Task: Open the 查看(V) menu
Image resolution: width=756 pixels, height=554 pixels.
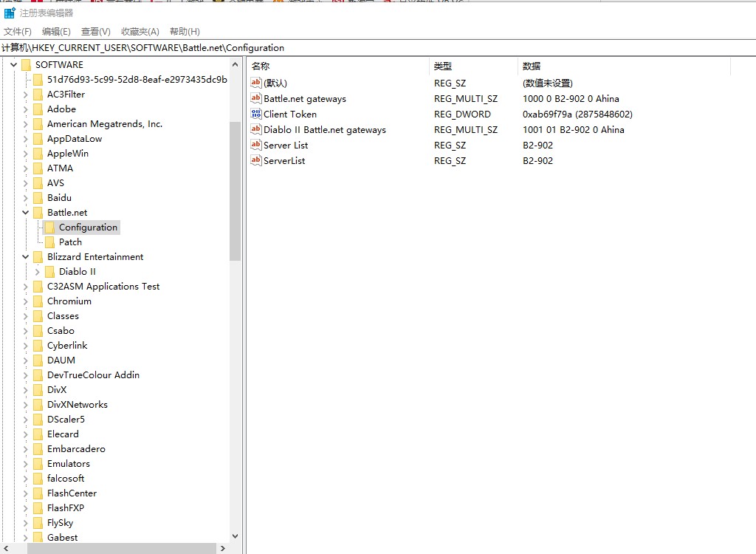Action: pyautogui.click(x=96, y=31)
